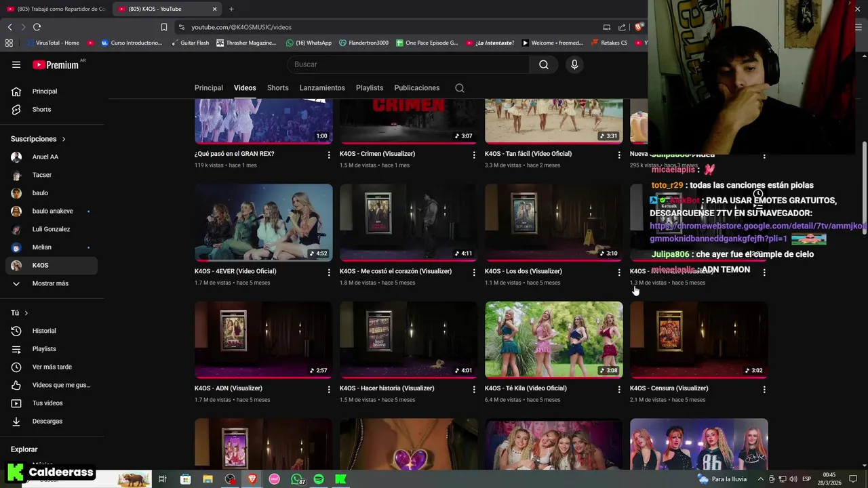Open the Lanzamientos tab
868x488 pixels.
coord(322,88)
